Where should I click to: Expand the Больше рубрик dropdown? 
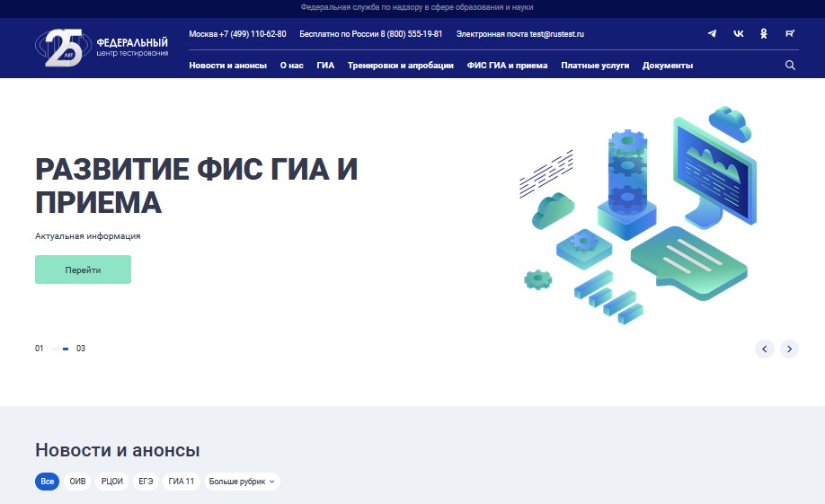[242, 482]
